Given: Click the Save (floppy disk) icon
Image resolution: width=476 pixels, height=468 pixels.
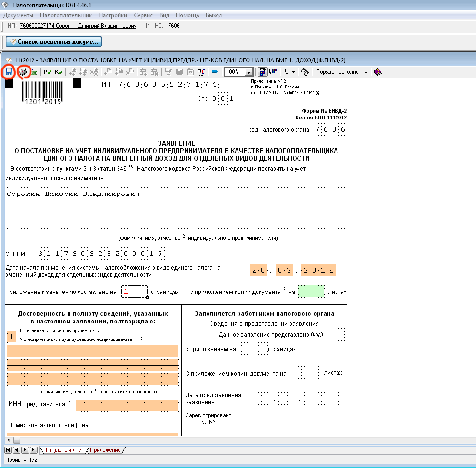Looking at the screenshot, I should pyautogui.click(x=9, y=72).
